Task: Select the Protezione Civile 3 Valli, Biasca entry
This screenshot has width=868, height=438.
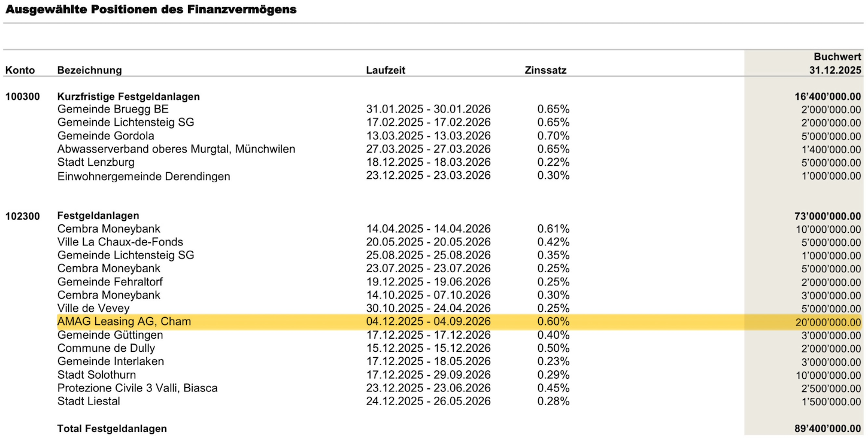Action: (x=138, y=388)
